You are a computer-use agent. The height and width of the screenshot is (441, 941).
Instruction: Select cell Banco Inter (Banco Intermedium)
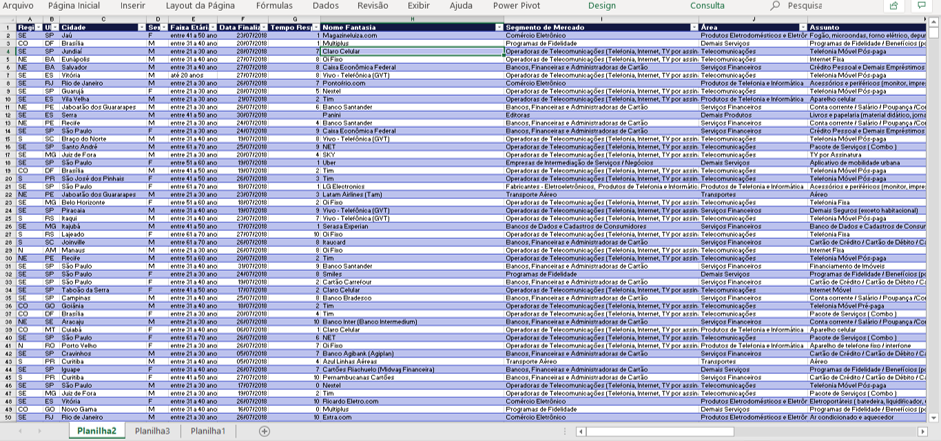point(412,322)
